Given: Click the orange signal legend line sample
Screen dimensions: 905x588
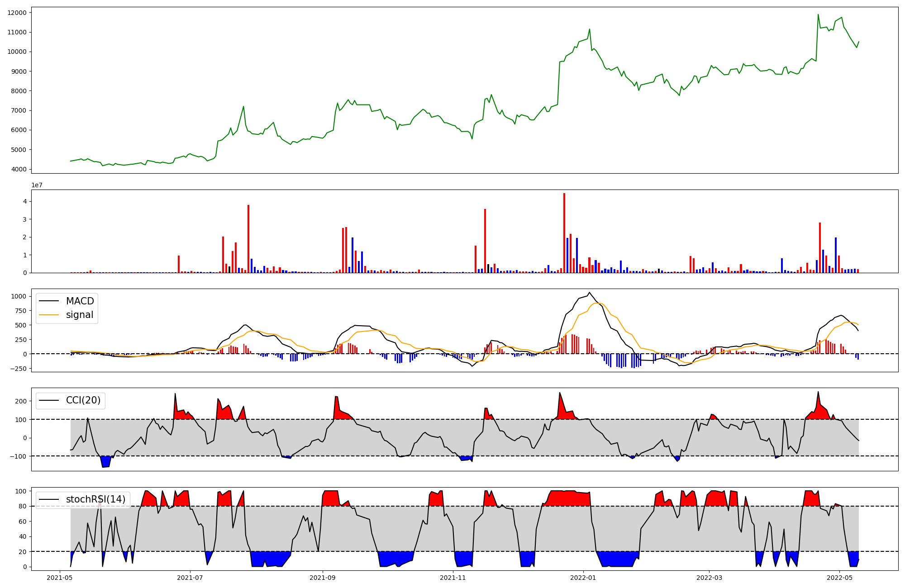Looking at the screenshot, I should coord(49,315).
